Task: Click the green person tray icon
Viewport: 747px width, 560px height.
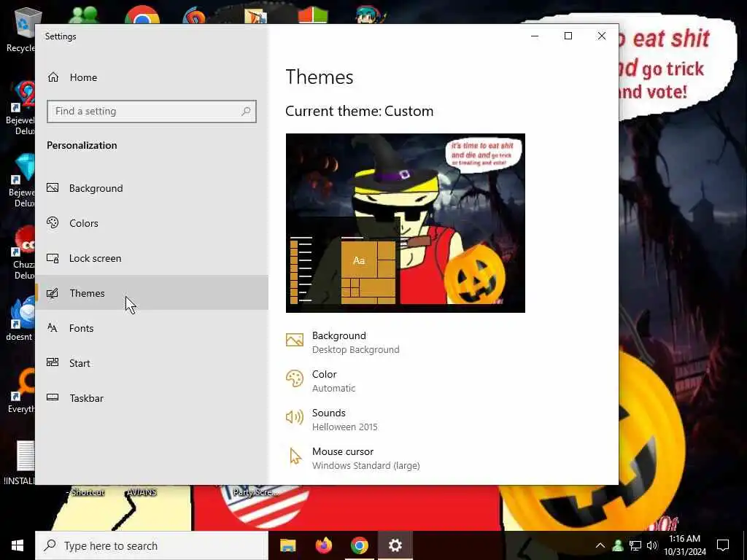Action: pyautogui.click(x=618, y=545)
